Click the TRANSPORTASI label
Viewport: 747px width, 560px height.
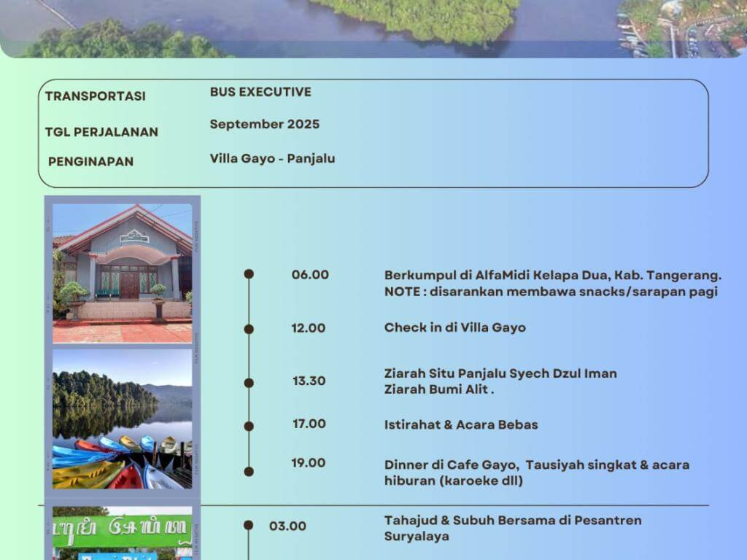[x=95, y=96]
